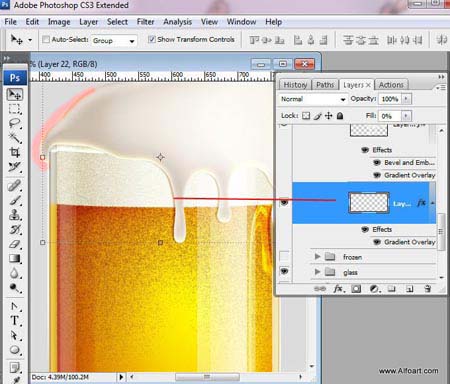Expand the frozen layer group

tap(317, 257)
